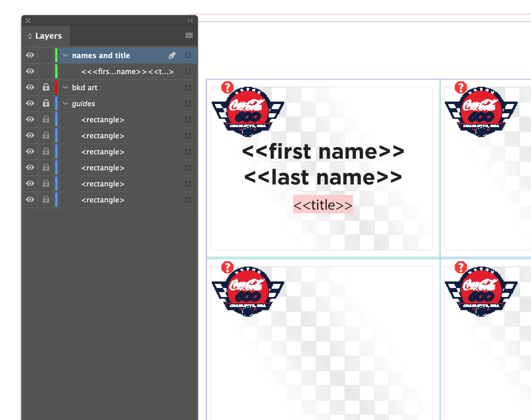Unlock the guides layer lock icon
The height and width of the screenshot is (420, 531).
[46, 103]
